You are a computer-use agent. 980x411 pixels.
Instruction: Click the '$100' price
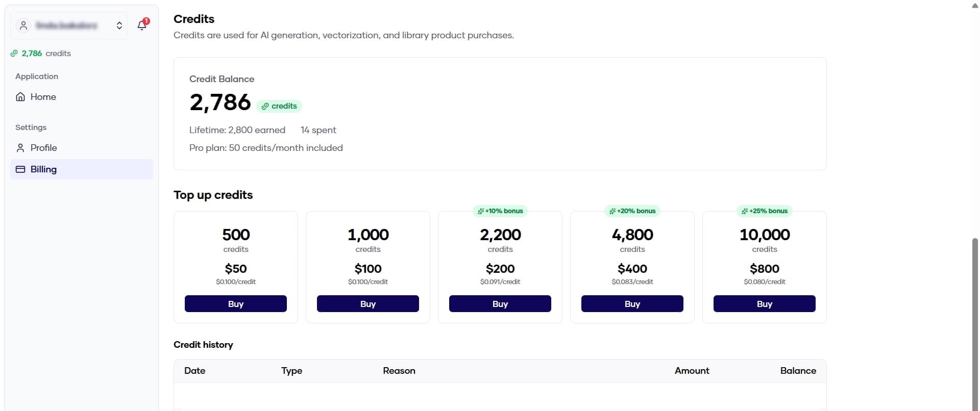point(368,269)
